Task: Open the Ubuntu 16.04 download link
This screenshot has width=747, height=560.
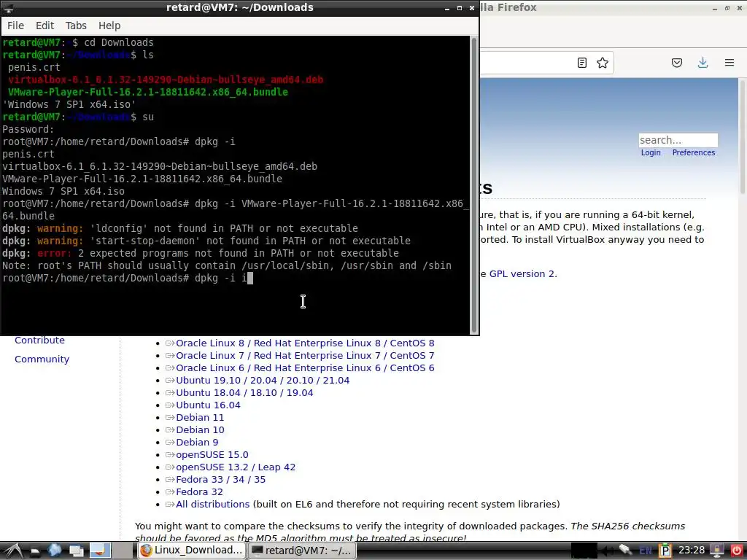Action: click(208, 405)
